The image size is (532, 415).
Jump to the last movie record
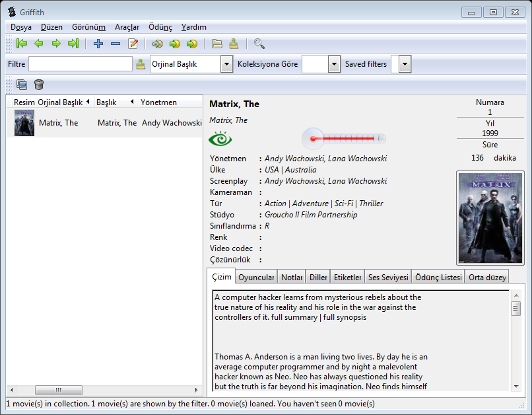tap(73, 44)
